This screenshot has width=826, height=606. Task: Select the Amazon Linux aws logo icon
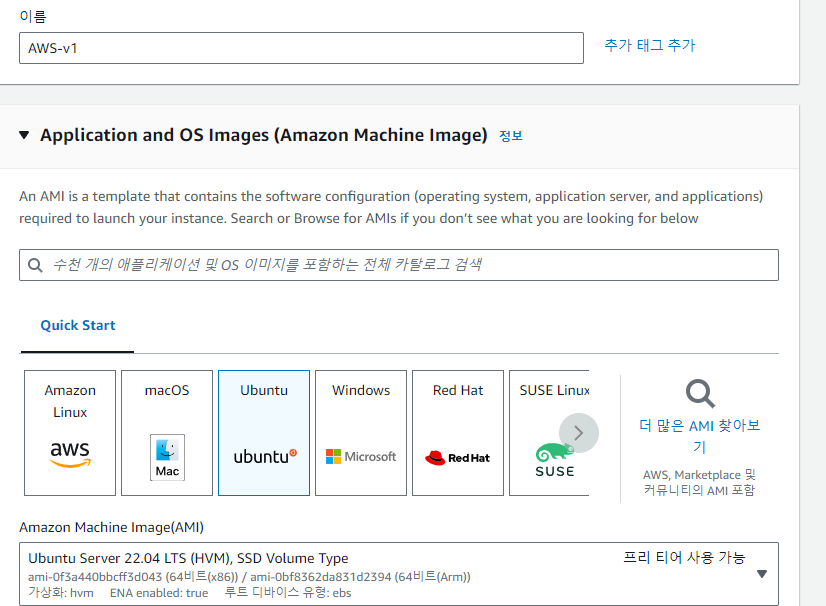[x=68, y=455]
